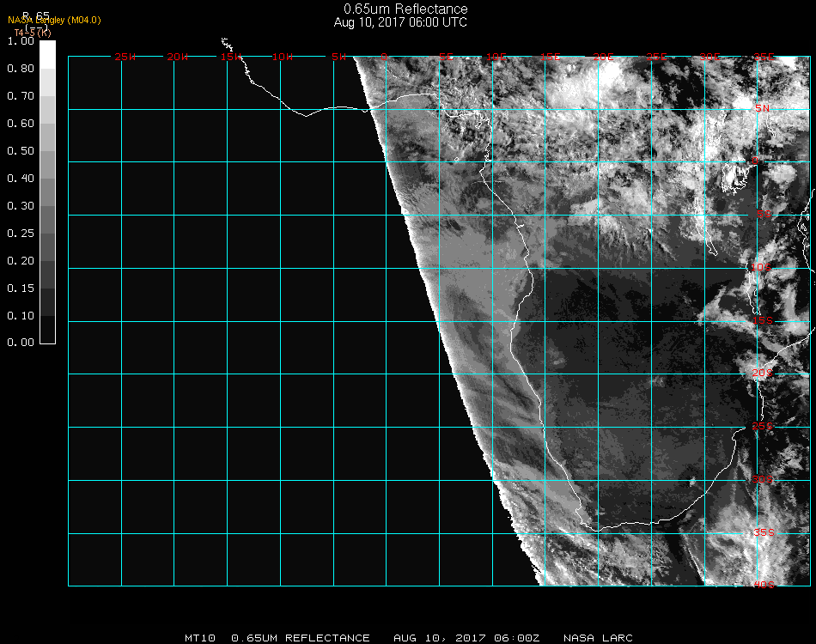Screen dimensions: 816x644
Task: Click the 5E longitude label
Action: point(447,57)
